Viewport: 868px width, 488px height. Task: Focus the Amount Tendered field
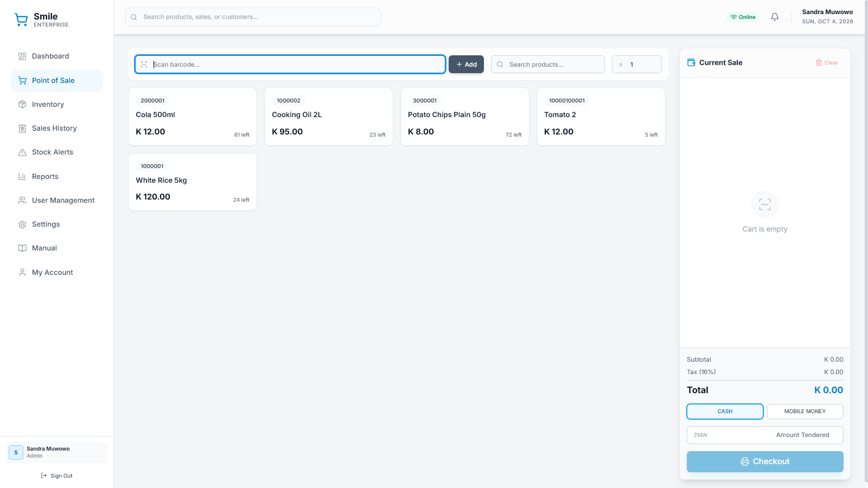tap(765, 435)
